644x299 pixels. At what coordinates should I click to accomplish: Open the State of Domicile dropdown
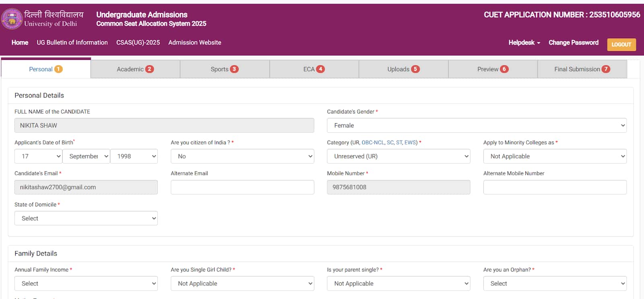pyautogui.click(x=86, y=218)
